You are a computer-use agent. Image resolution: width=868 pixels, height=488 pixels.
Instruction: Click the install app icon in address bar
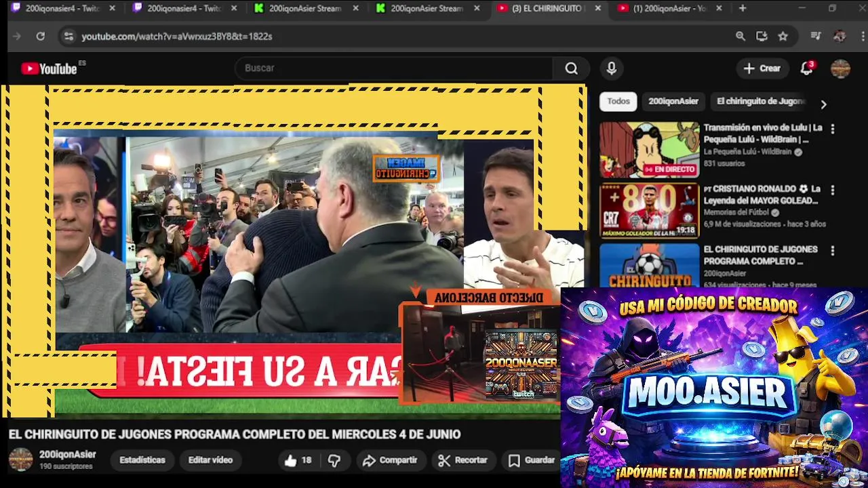[x=762, y=37]
